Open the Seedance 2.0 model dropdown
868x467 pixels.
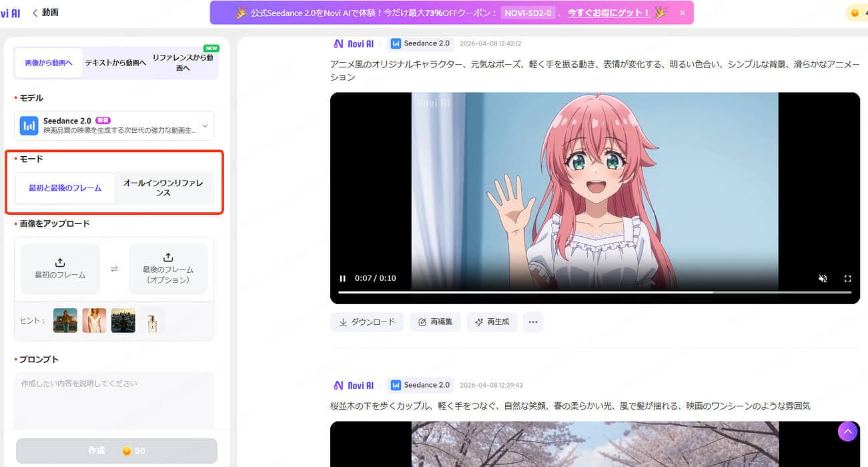[114, 125]
